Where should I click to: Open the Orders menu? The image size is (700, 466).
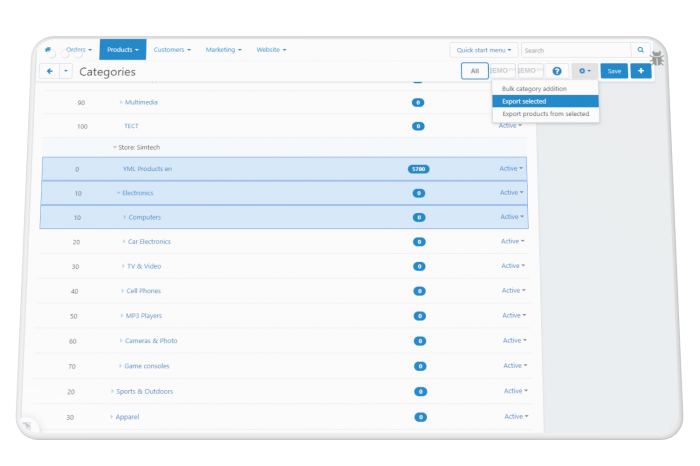79,50
